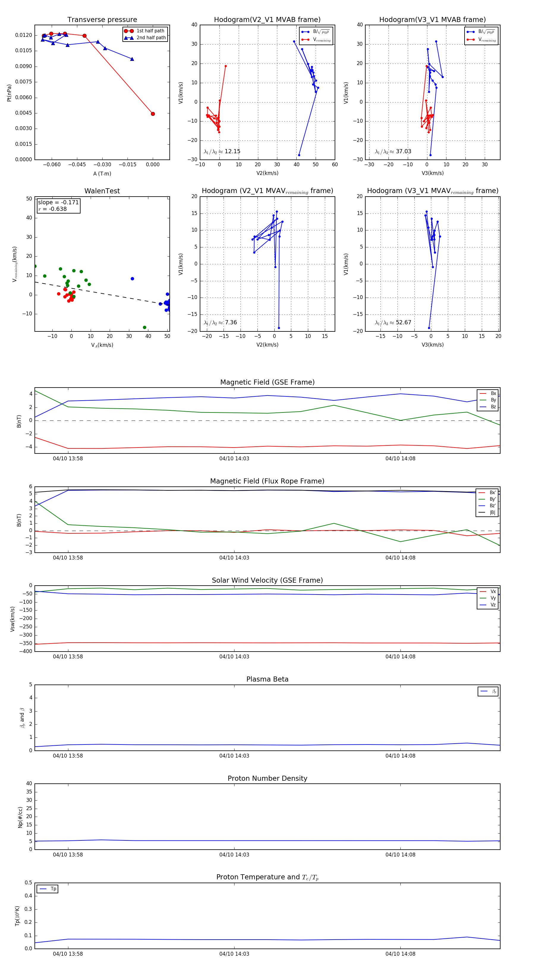
Task: Select the Bx' legend entry in Flux Rope panel
Action: (x=487, y=492)
